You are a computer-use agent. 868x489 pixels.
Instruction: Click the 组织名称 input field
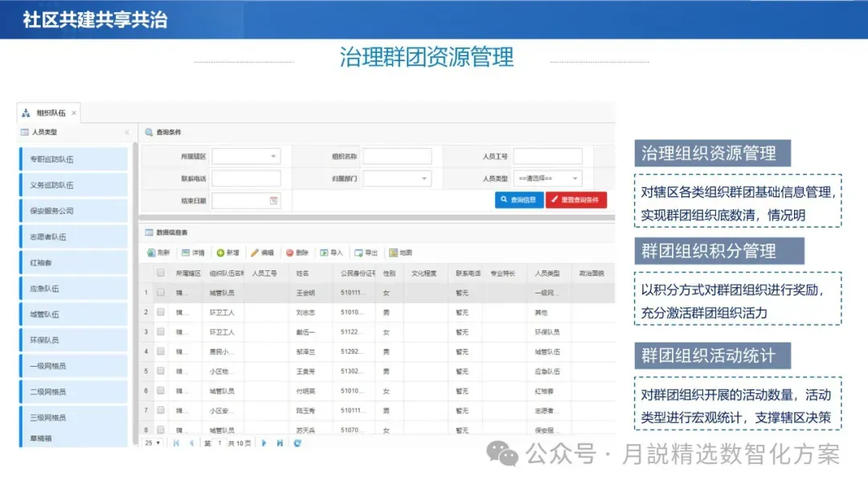pyautogui.click(x=397, y=156)
